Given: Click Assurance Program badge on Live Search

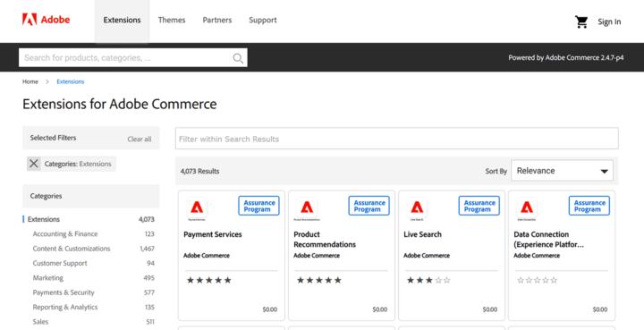Looking at the screenshot, I should coord(479,206).
